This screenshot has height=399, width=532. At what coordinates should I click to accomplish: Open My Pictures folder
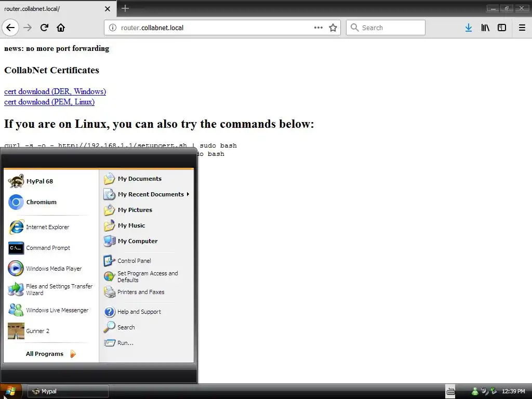point(146,210)
